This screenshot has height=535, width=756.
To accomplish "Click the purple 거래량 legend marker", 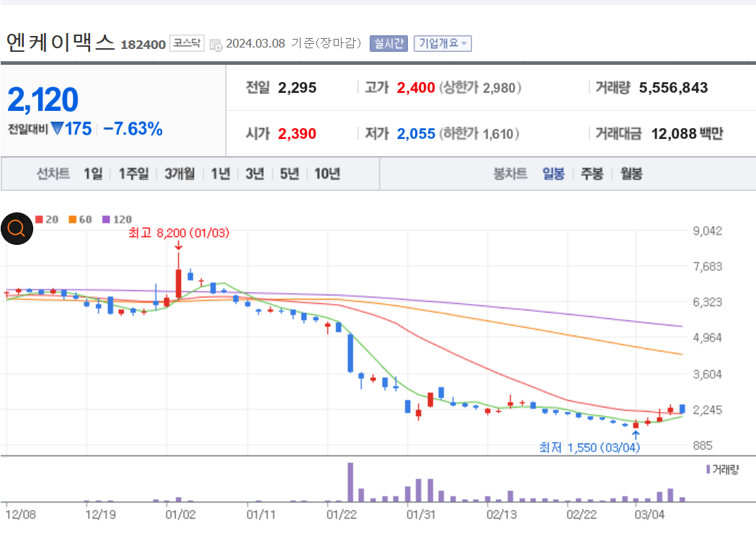I will pos(708,469).
